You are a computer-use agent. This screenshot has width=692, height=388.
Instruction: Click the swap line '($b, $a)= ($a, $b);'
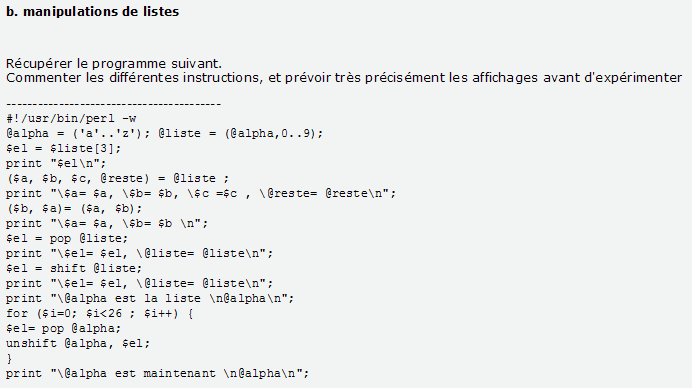pos(74,208)
